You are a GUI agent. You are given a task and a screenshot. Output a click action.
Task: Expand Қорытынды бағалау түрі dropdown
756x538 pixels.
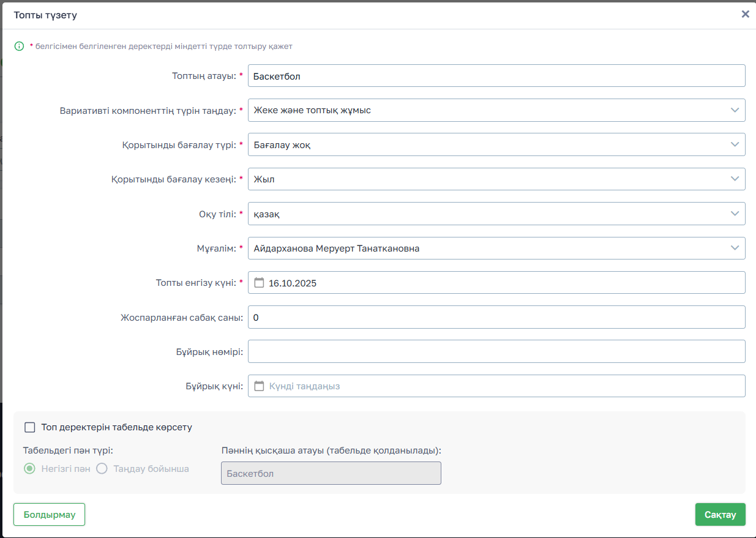click(x=496, y=144)
